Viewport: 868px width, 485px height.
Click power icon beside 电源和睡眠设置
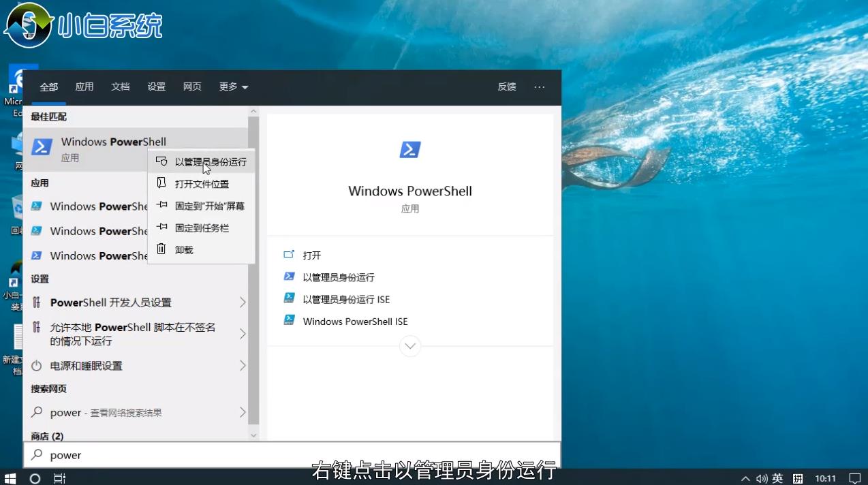coord(37,366)
